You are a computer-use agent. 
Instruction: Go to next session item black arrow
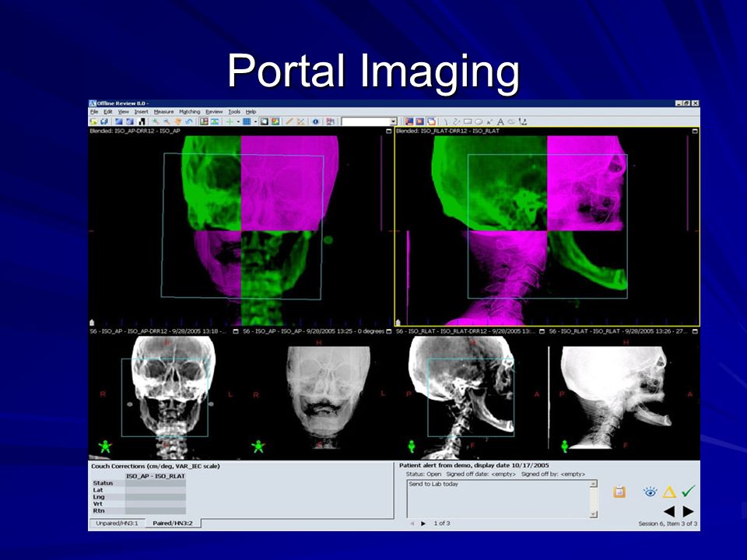pos(688,512)
